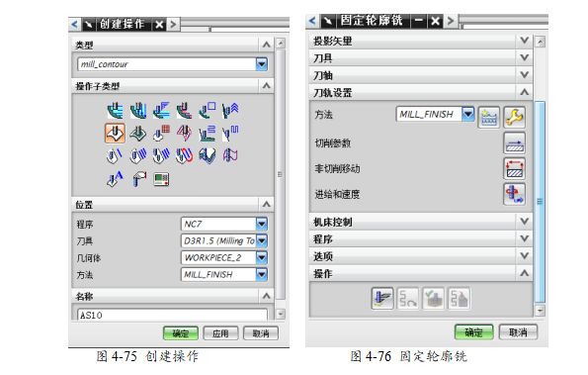Click the 固定轮廓铣 dialog blue scrollbar thumb

point(540,202)
